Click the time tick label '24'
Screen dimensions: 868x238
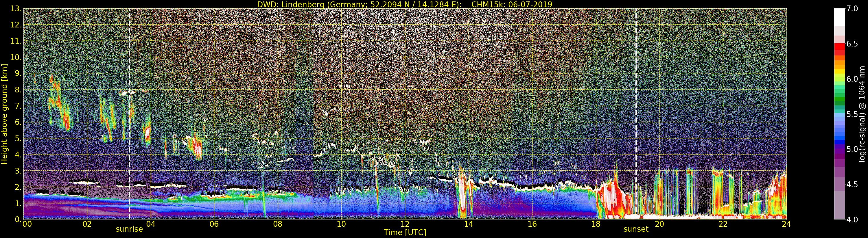(x=786, y=224)
